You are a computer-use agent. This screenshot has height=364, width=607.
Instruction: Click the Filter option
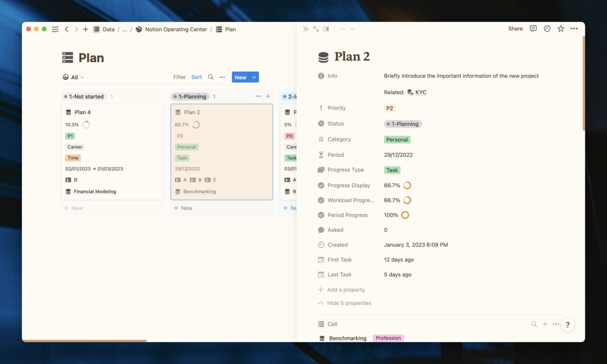click(x=179, y=77)
